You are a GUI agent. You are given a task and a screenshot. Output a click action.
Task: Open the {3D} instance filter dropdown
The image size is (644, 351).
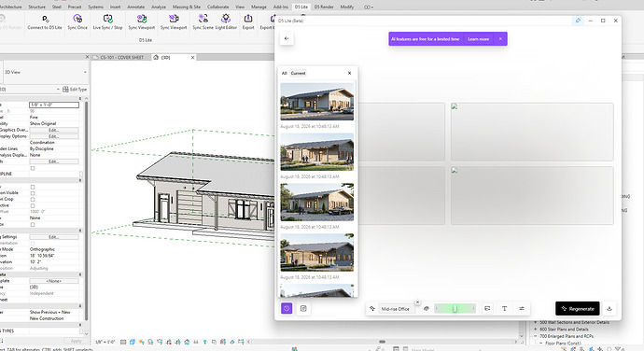tap(58, 90)
